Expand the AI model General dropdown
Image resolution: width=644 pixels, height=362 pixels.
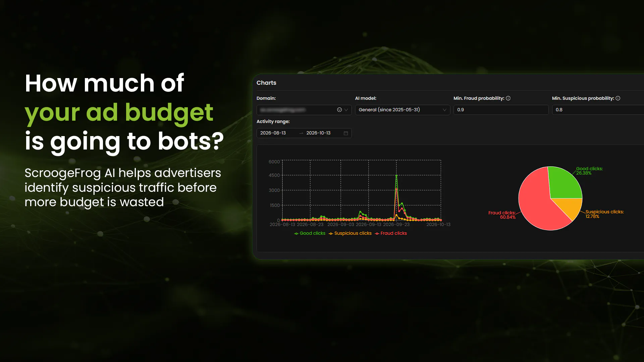[402, 110]
